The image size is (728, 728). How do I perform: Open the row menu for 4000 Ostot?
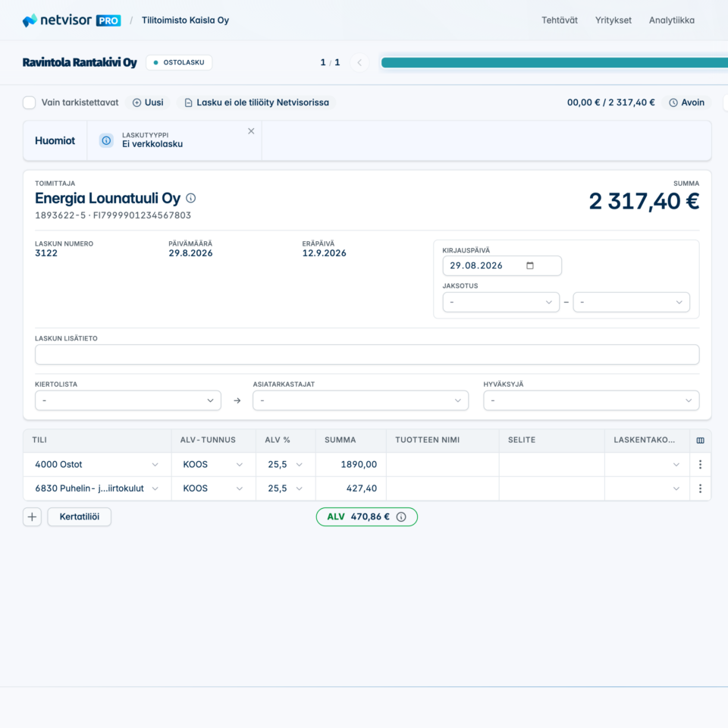click(x=700, y=464)
